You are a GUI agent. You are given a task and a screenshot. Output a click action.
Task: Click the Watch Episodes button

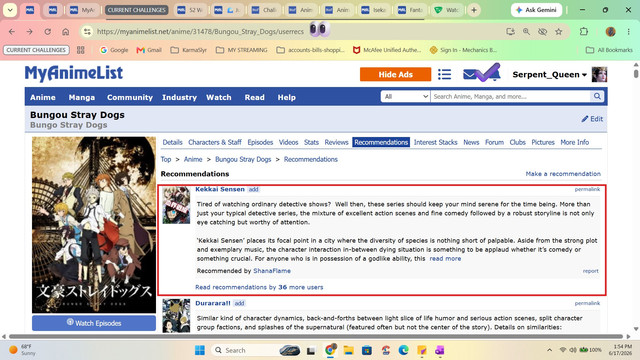(x=94, y=323)
